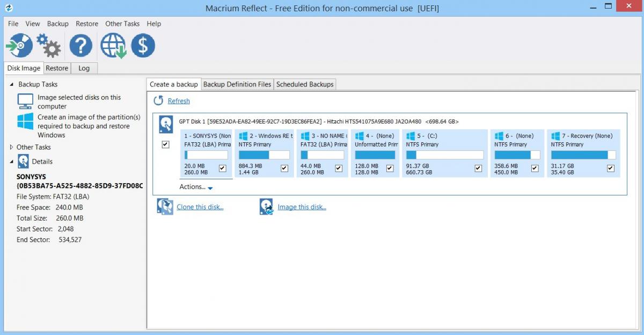644x335 pixels.
Task: Click the Image this disk icon
Action: (267, 207)
